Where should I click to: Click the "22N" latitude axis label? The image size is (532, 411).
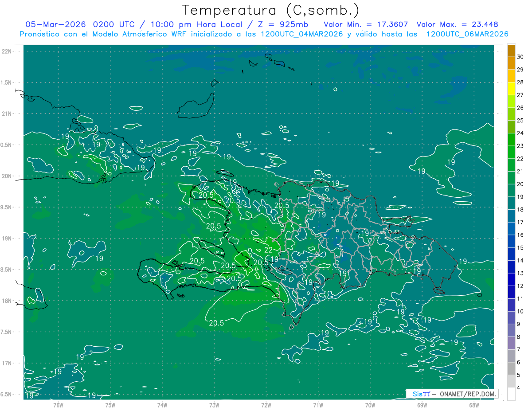coord(7,51)
